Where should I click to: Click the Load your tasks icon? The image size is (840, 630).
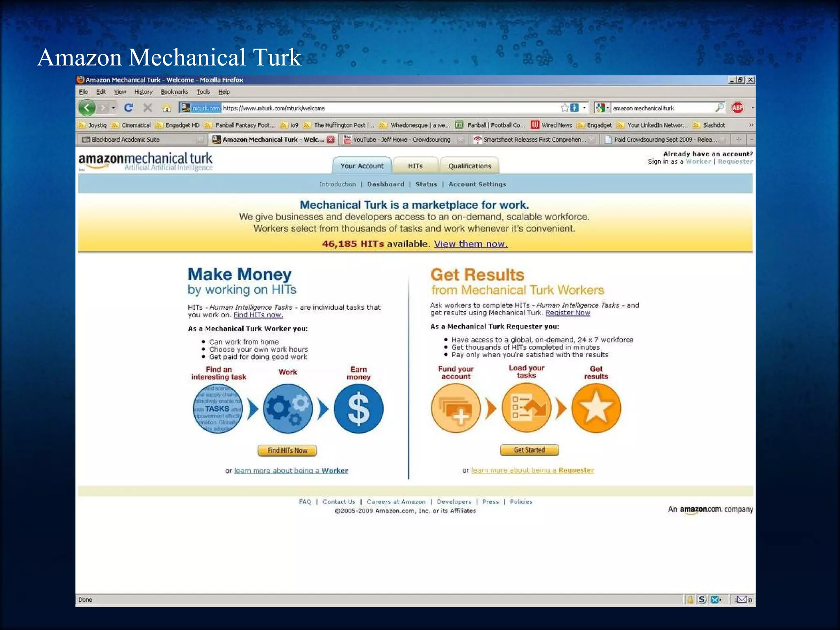(527, 408)
